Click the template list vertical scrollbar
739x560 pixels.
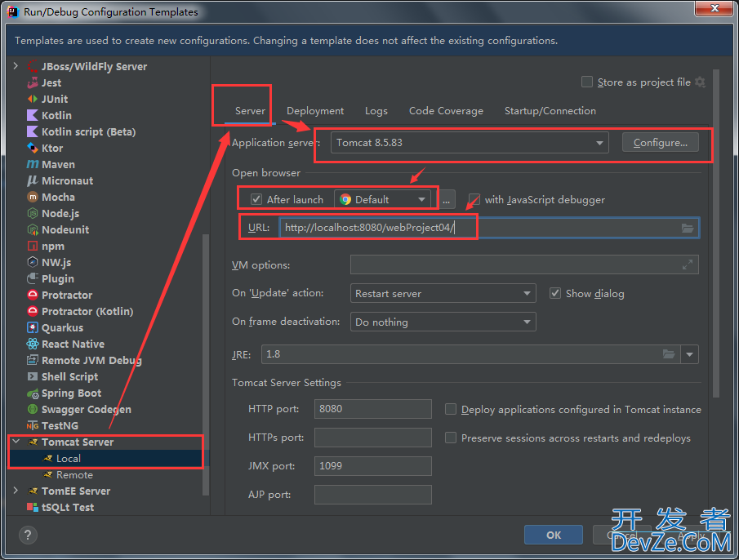point(206,365)
